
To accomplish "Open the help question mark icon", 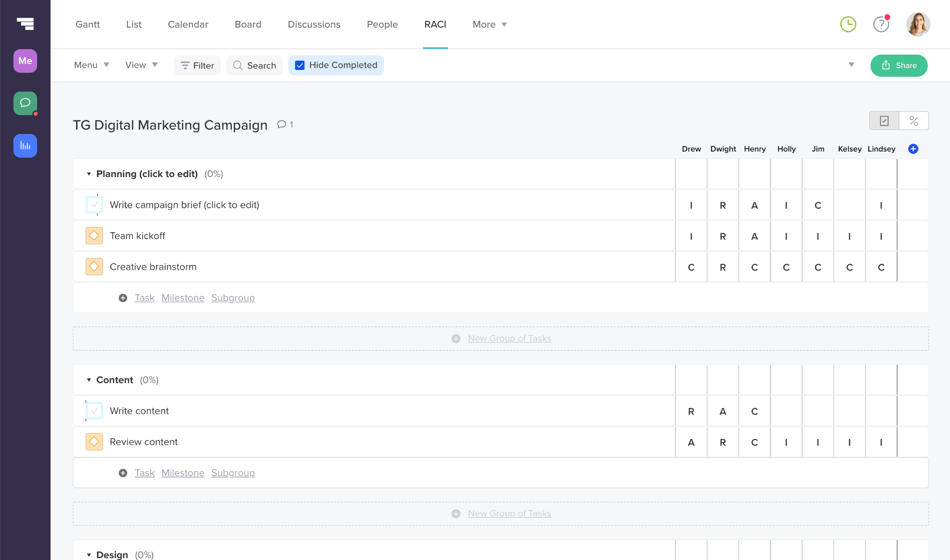I will coord(881,24).
